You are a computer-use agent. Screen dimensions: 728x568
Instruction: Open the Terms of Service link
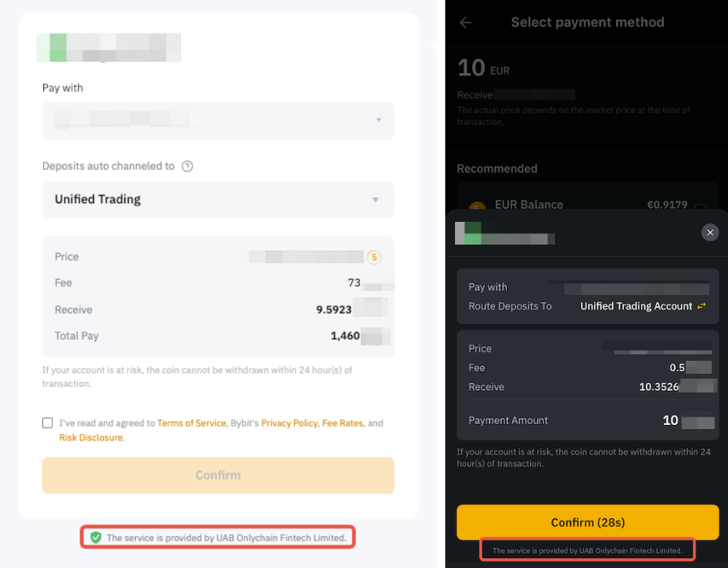pos(192,423)
